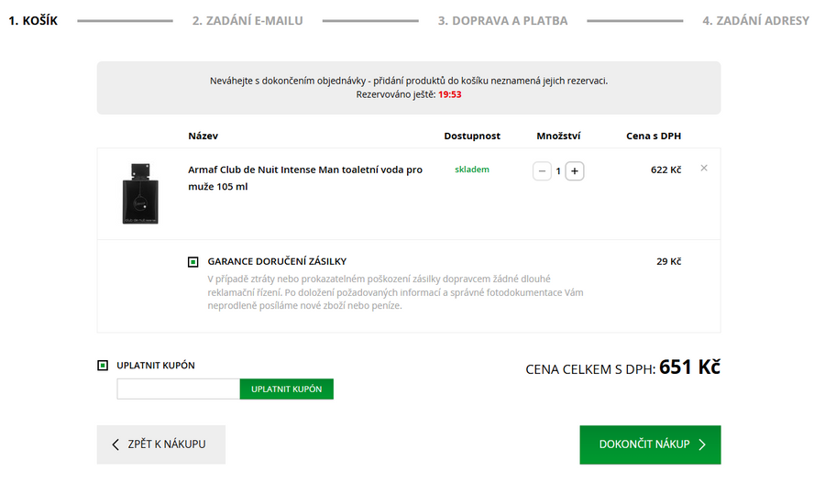The width and height of the screenshot is (825, 504).
Task: Decrease product quantity with minus button
Action: pos(542,171)
